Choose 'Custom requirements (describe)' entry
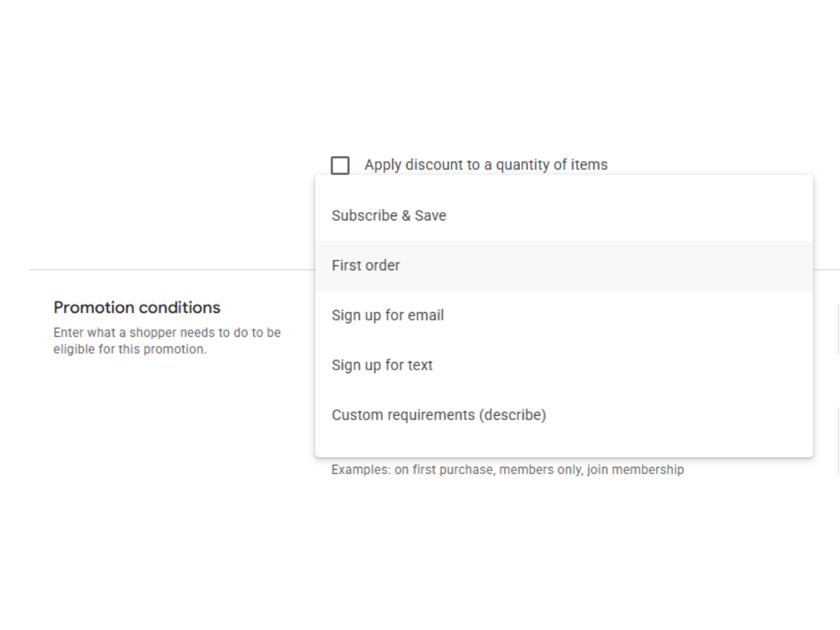The width and height of the screenshot is (840, 630). point(564,415)
